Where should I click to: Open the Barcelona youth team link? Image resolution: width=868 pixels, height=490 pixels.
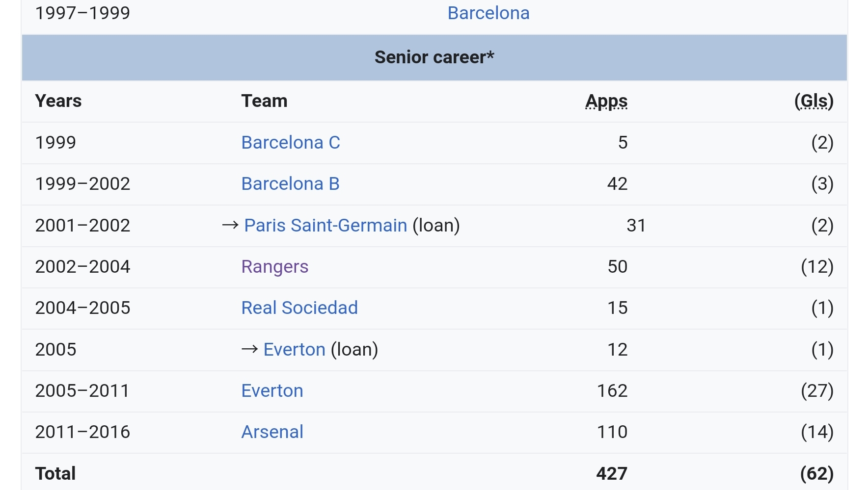coord(488,13)
